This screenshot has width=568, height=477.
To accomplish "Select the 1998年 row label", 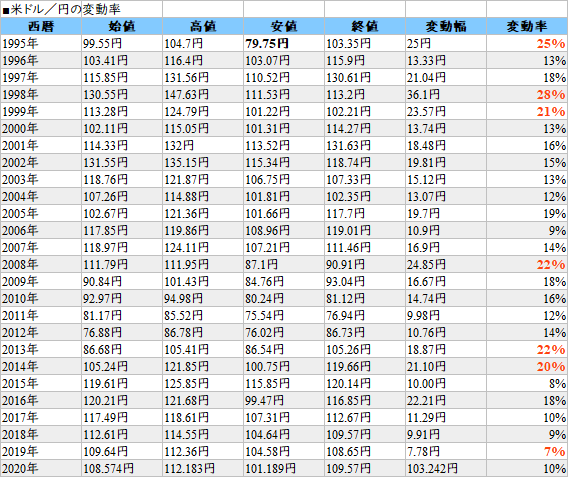I will point(20,95).
